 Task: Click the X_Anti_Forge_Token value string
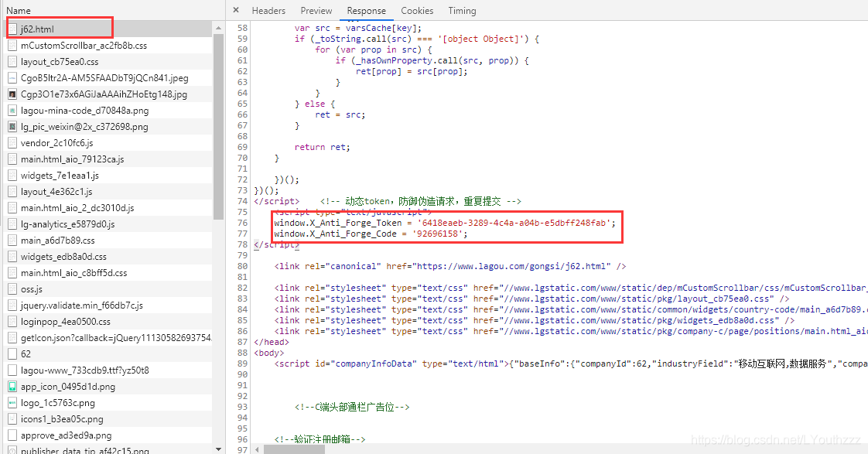(514, 223)
